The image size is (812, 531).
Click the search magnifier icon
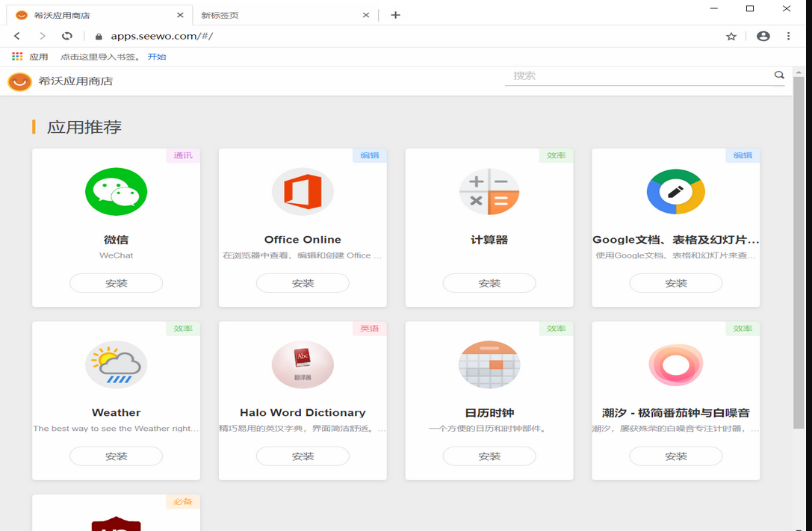(779, 75)
